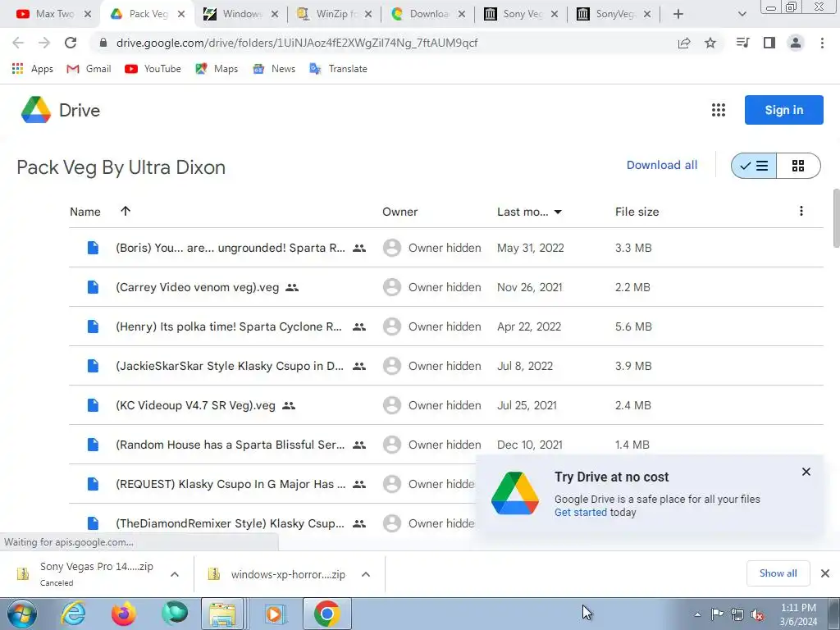The height and width of the screenshot is (630, 840).
Task: Open the media control icon in Chrome toolbar
Action: [x=742, y=43]
